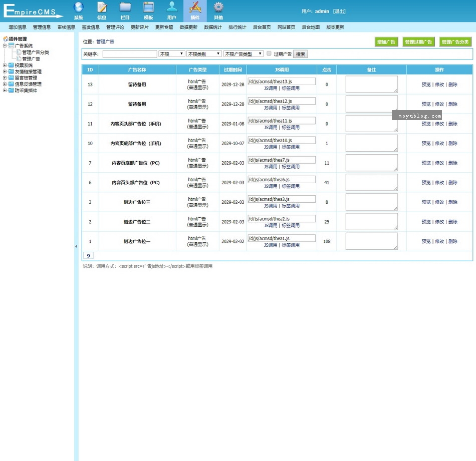The height and width of the screenshot is (461, 476).
Task: Click the green 管理过期广告 button
Action: [418, 42]
